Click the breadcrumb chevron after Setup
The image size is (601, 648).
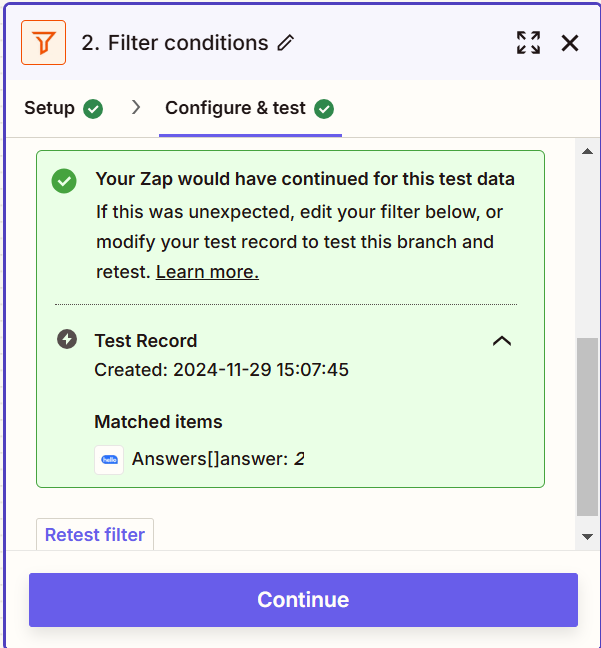click(136, 107)
